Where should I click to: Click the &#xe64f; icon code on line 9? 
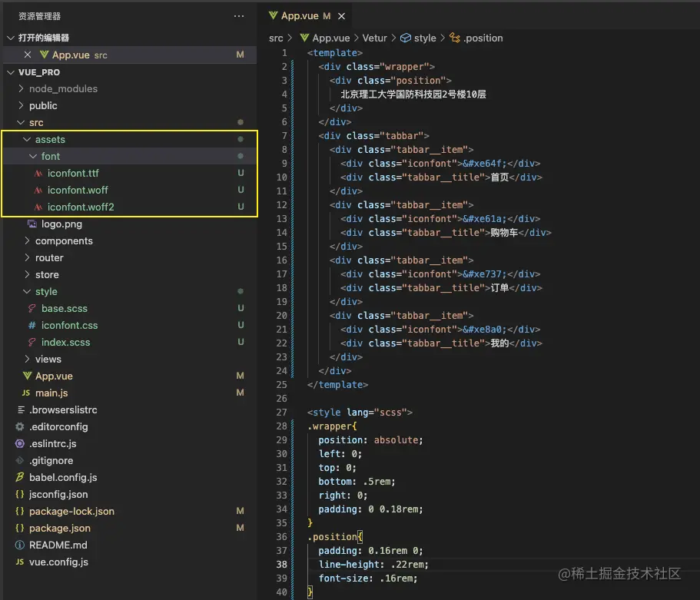[x=484, y=164]
